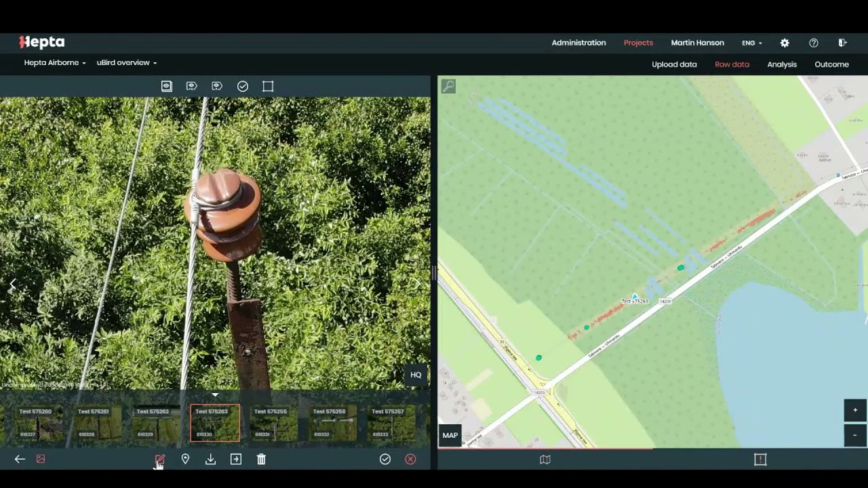Click the red edit pencil icon
868x488 pixels.
[x=160, y=460]
